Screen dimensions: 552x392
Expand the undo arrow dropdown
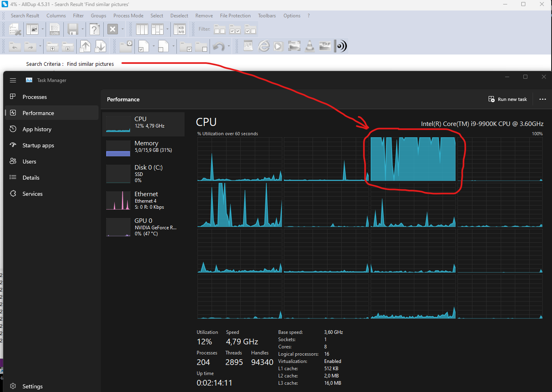click(x=229, y=46)
